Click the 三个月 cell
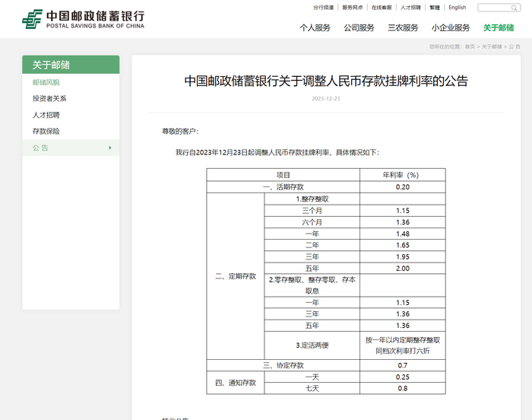The height and width of the screenshot is (420, 532). coord(312,211)
